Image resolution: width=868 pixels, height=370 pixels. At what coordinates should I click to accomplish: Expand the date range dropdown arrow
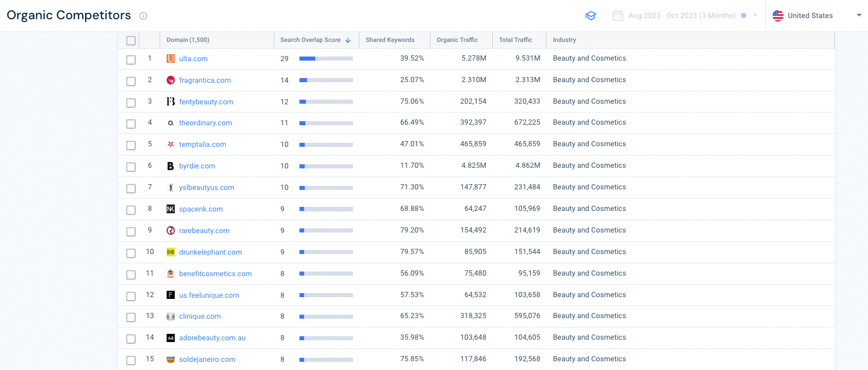pyautogui.click(x=756, y=16)
